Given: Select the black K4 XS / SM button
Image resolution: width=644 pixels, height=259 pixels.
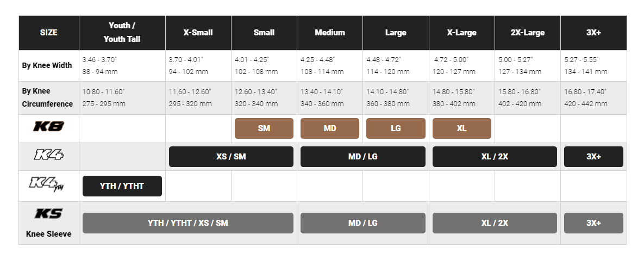Looking at the screenshot, I should click(231, 157).
